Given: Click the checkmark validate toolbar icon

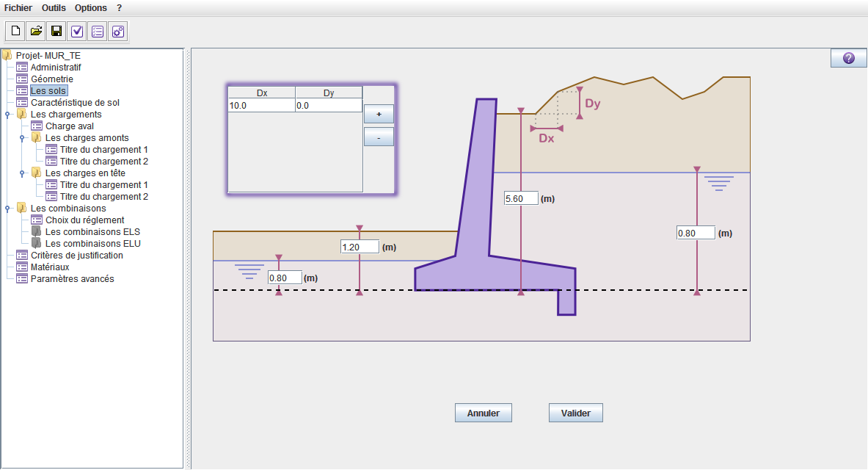Looking at the screenshot, I should pos(77,31).
